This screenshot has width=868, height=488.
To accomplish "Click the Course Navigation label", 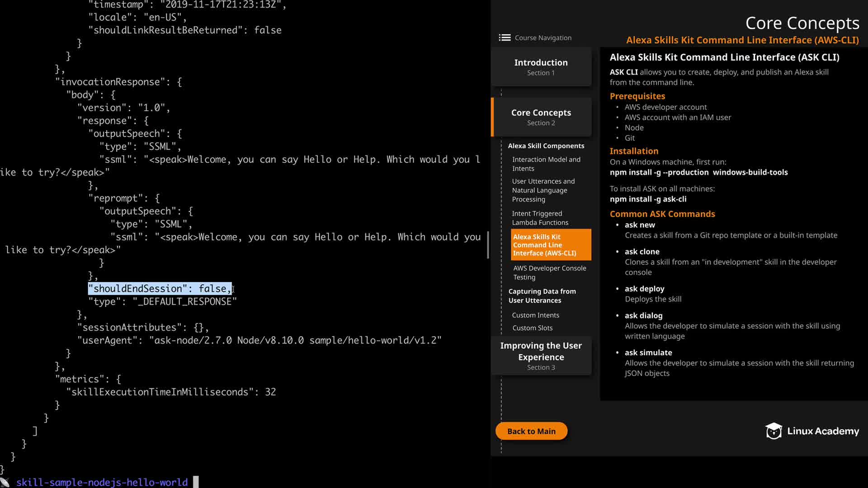I will pos(542,38).
